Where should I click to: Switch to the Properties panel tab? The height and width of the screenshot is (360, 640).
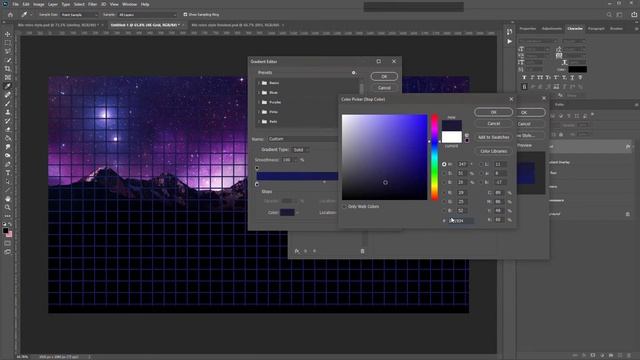[x=527, y=29]
